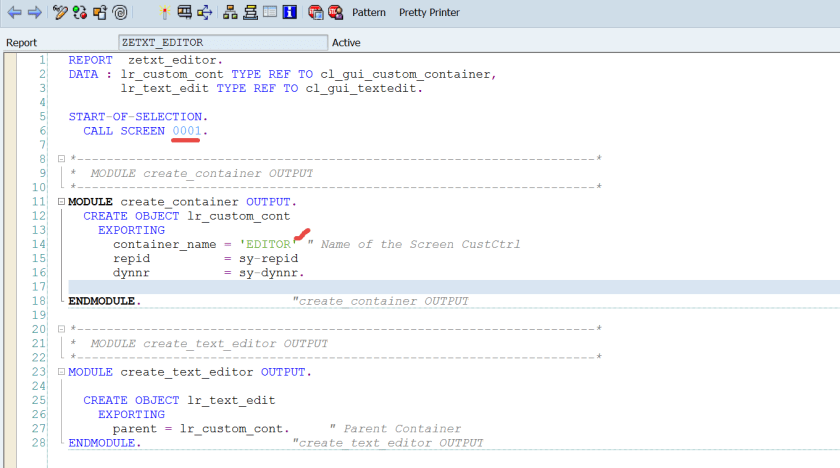Collapse the comment block at line 8
Viewport: 840px width, 468px height.
(61, 159)
